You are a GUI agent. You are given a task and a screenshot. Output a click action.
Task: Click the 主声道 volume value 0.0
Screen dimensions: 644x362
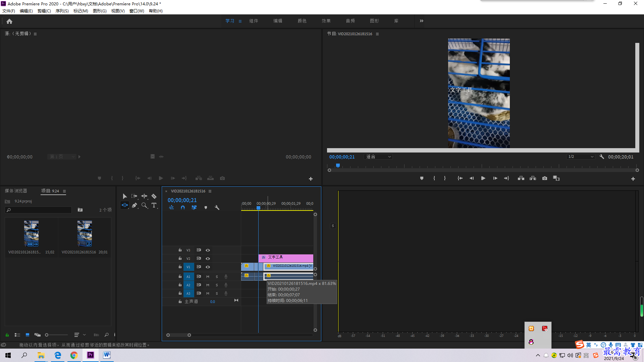tap(213, 302)
